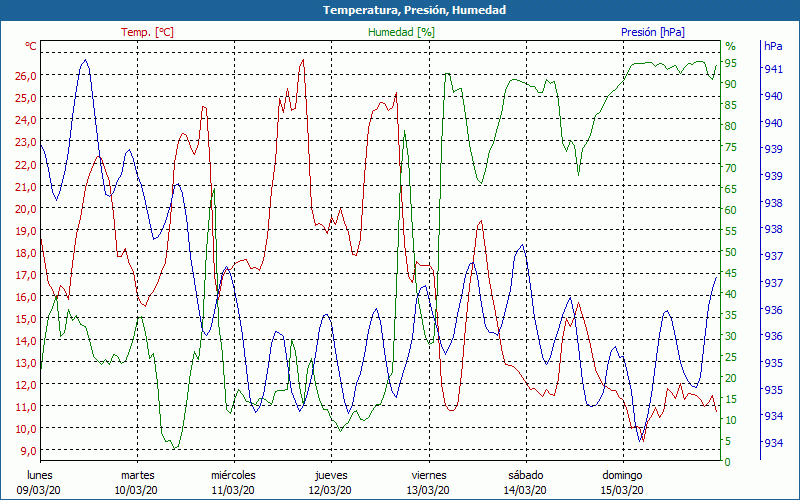Click the "90" humidity axis value
The image size is (800, 500).
(x=731, y=84)
